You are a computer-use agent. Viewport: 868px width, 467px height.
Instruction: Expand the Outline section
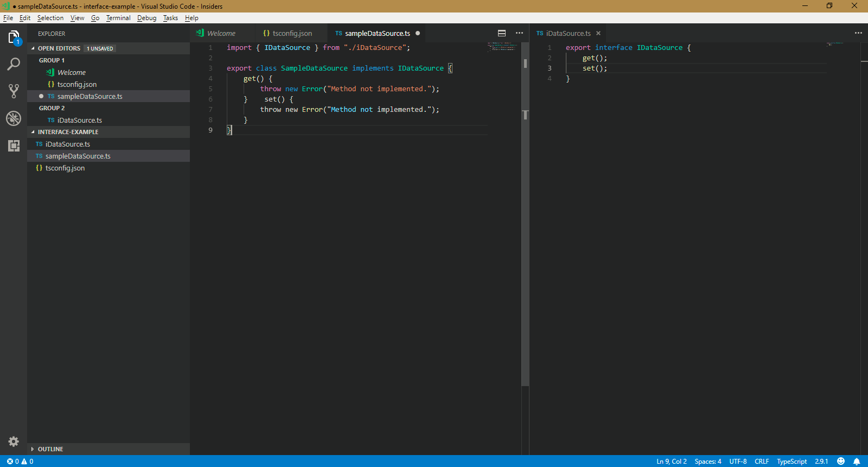pos(33,449)
